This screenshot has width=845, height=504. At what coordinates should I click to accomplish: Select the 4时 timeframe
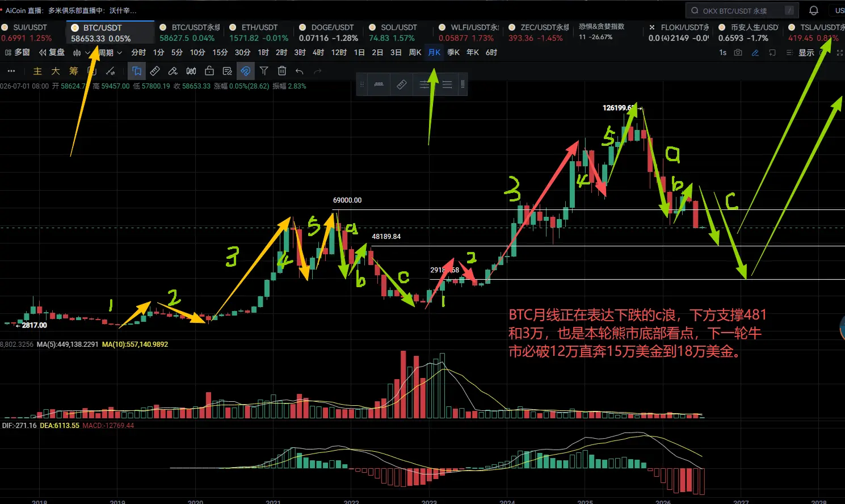coord(318,52)
